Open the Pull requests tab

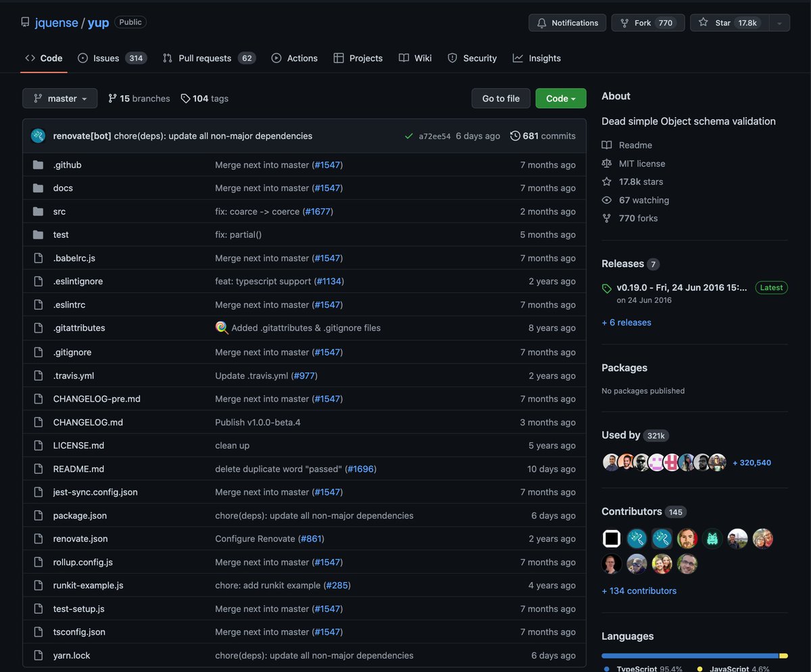(209, 58)
